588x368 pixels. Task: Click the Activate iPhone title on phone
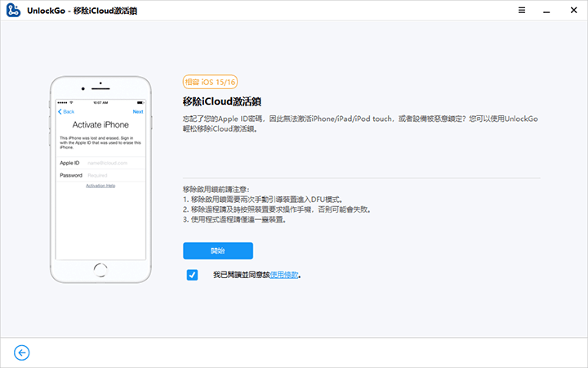[100, 124]
